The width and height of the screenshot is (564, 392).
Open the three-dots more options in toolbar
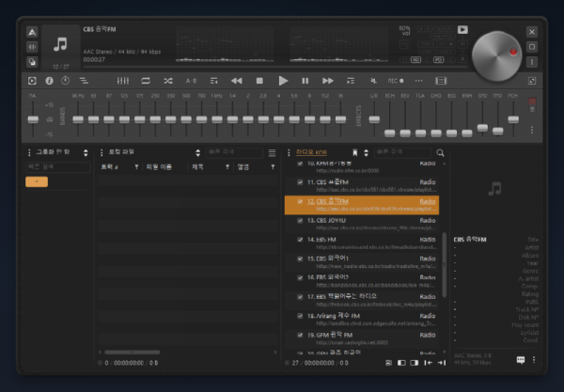pyautogui.click(x=418, y=81)
